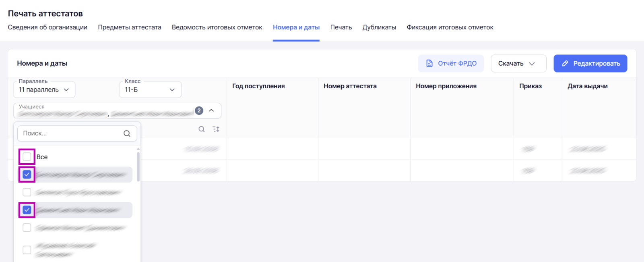Uncheck the second checked student checkbox
The height and width of the screenshot is (262, 644).
point(27,210)
